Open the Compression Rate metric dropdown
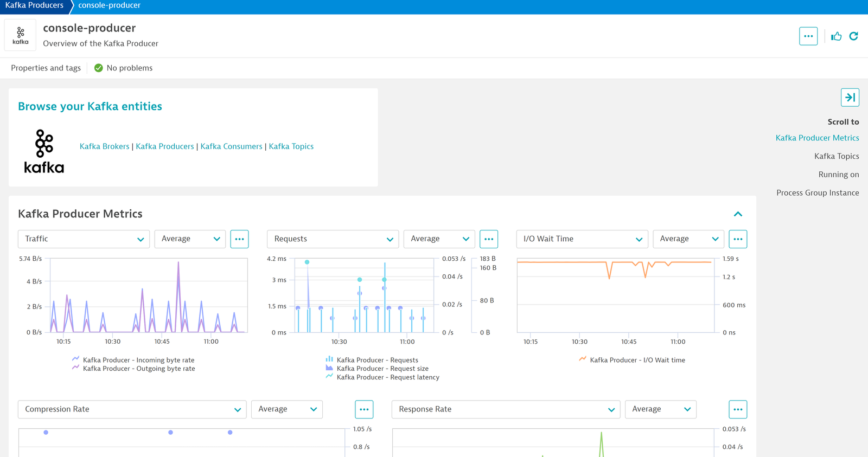Screen dimensions: 868x457 click(132, 409)
